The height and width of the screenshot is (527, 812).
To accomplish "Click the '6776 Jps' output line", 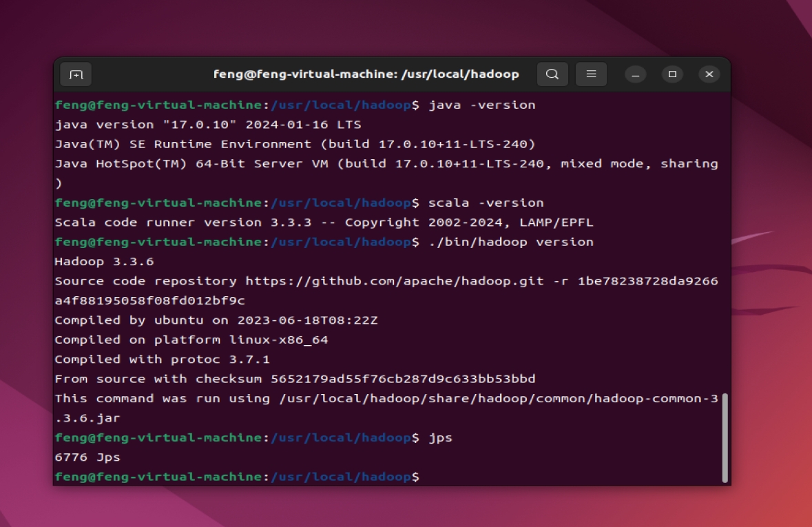I will 88,457.
